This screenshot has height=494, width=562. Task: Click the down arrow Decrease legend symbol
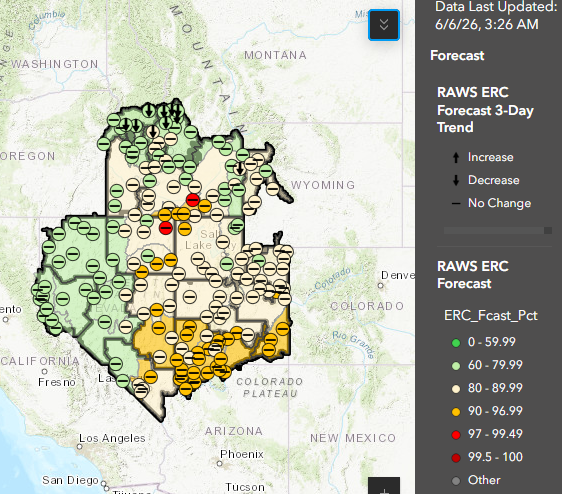456,180
